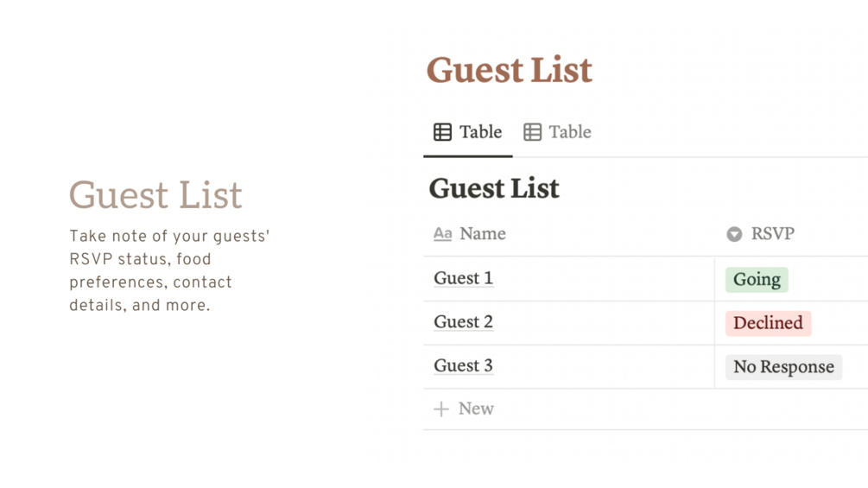
Task: Select the Guest 3 row name
Action: (463, 366)
